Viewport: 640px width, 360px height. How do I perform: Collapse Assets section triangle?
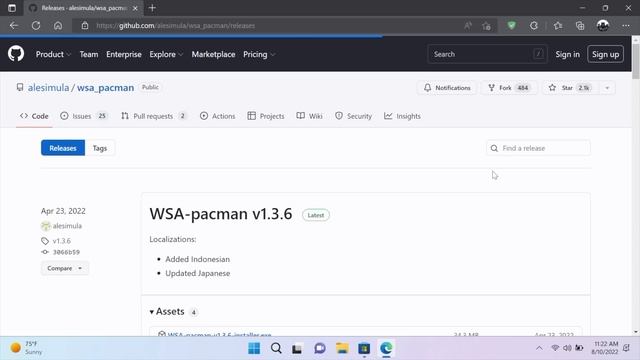(x=152, y=312)
